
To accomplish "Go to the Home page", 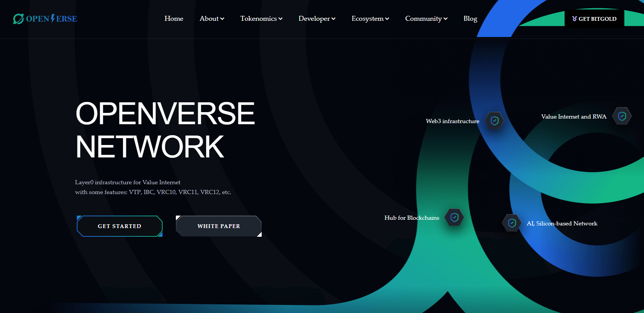I will (x=174, y=19).
